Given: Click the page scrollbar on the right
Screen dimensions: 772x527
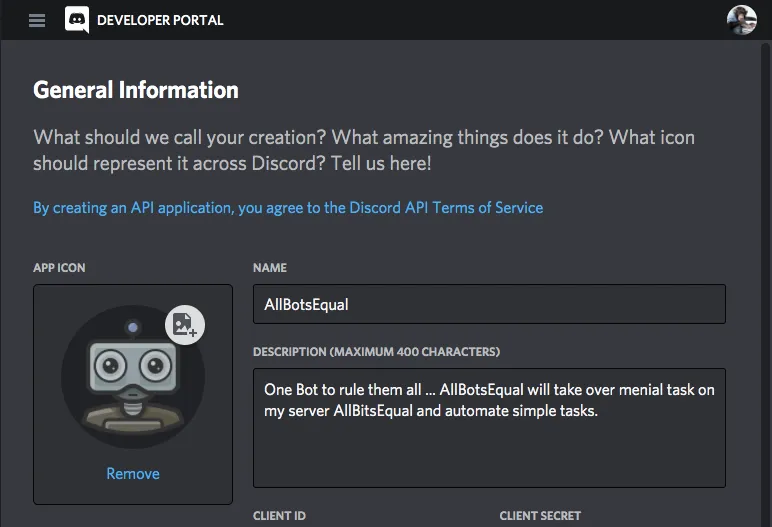Looking at the screenshot, I should click(x=765, y=285).
